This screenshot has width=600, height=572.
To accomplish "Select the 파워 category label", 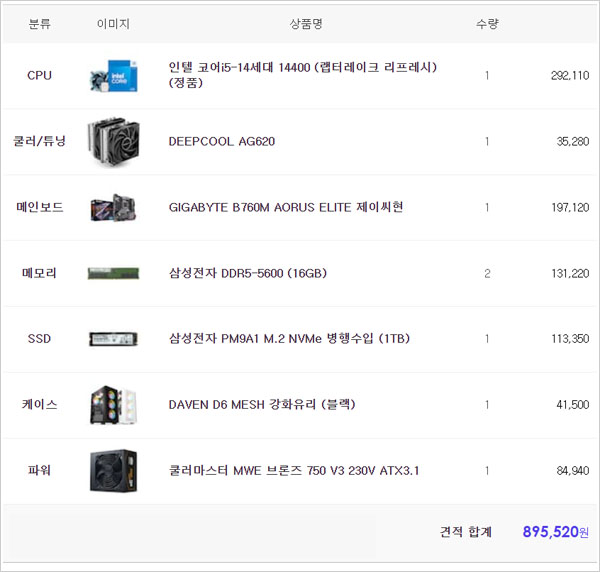I will [39, 470].
